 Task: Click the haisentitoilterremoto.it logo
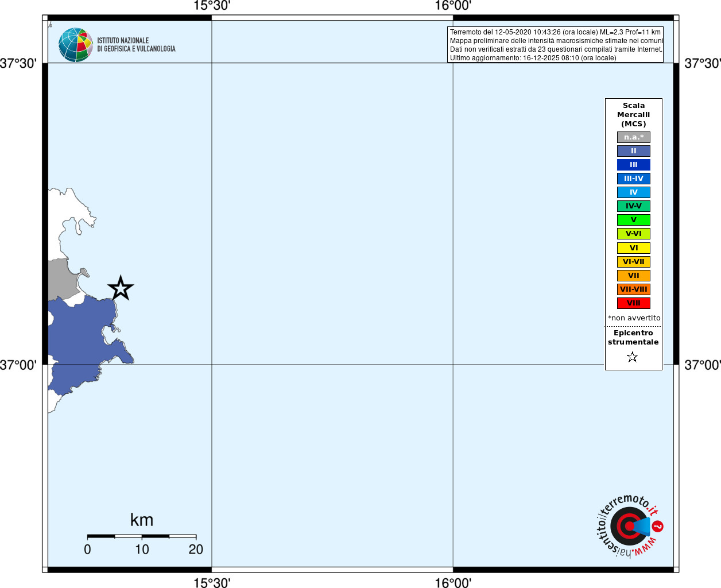tap(630, 526)
